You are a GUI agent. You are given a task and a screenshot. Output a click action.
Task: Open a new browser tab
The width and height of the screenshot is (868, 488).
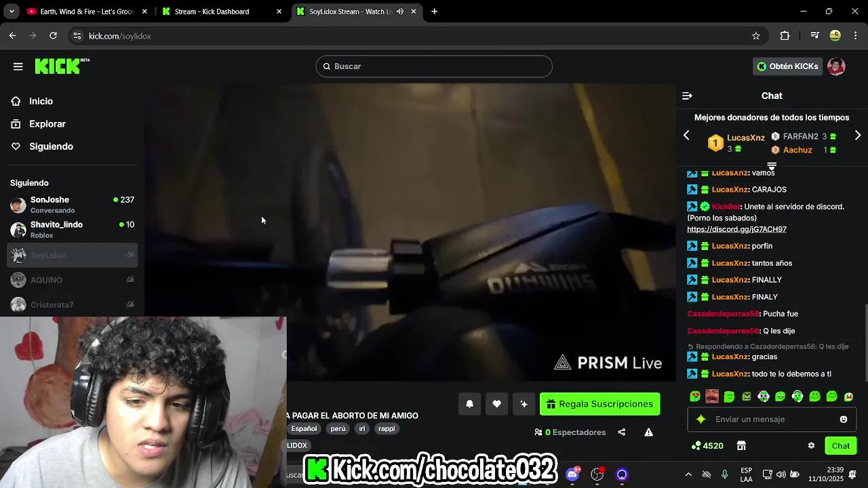[x=434, y=12]
